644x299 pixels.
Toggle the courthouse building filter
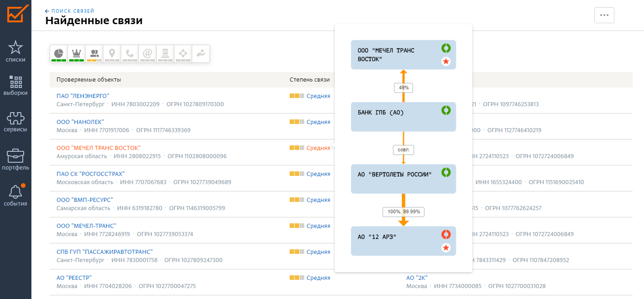point(165,54)
